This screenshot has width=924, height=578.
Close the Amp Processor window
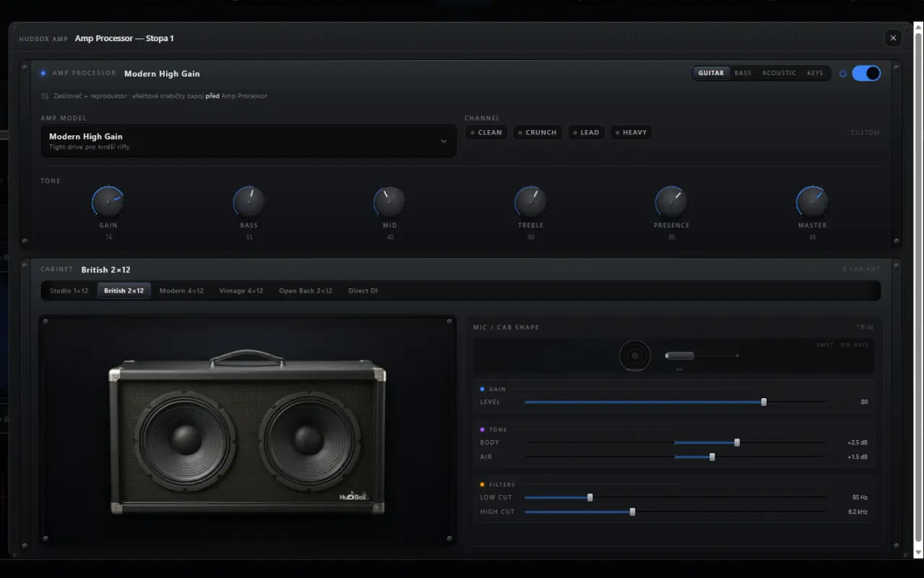(893, 38)
